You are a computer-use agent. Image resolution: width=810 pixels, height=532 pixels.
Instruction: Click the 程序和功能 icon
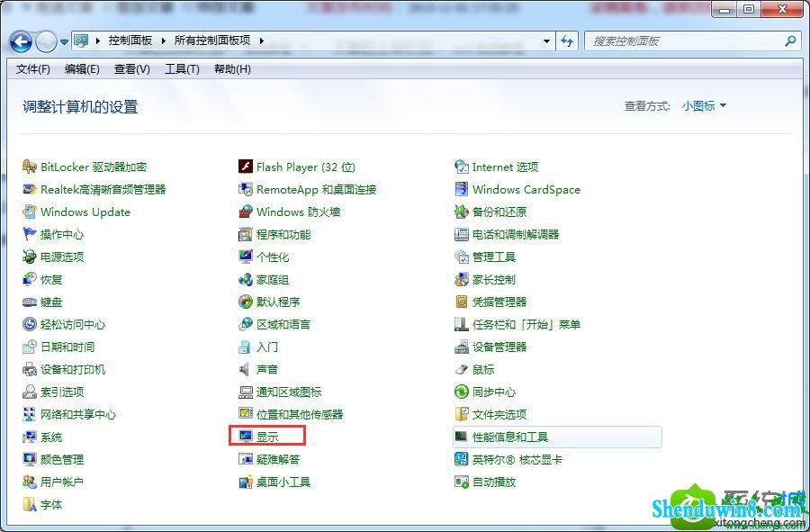tap(246, 234)
